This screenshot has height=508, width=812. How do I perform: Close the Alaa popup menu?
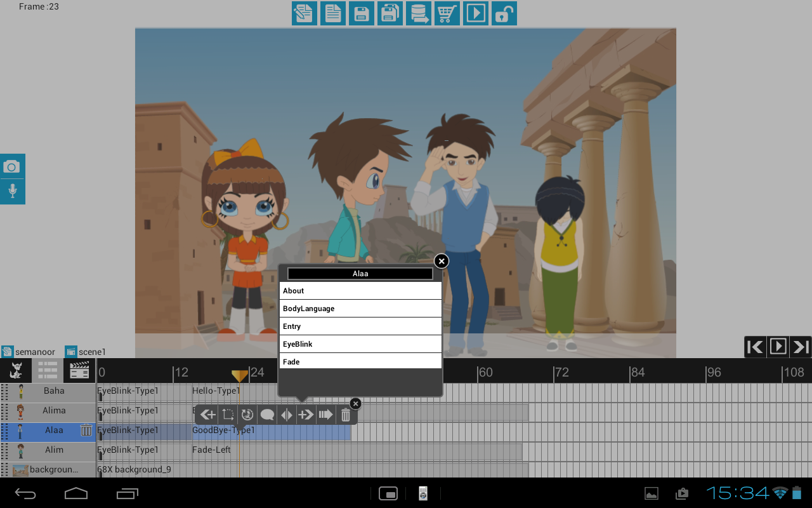442,261
